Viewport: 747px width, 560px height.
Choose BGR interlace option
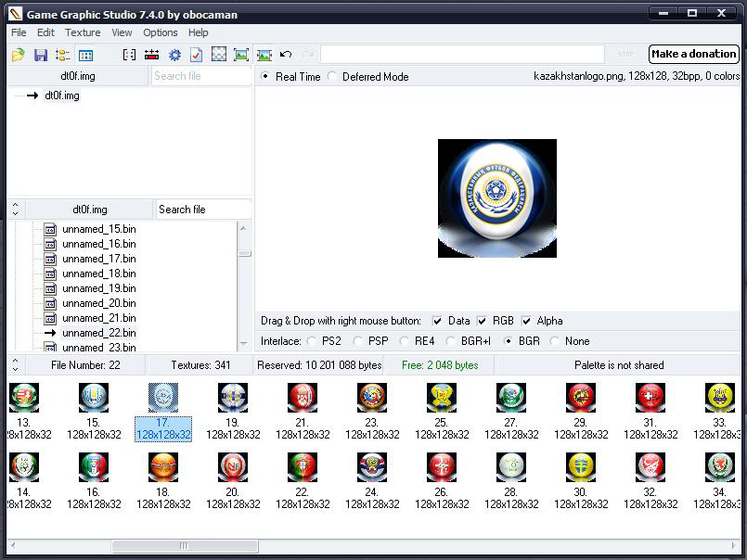pyautogui.click(x=509, y=341)
